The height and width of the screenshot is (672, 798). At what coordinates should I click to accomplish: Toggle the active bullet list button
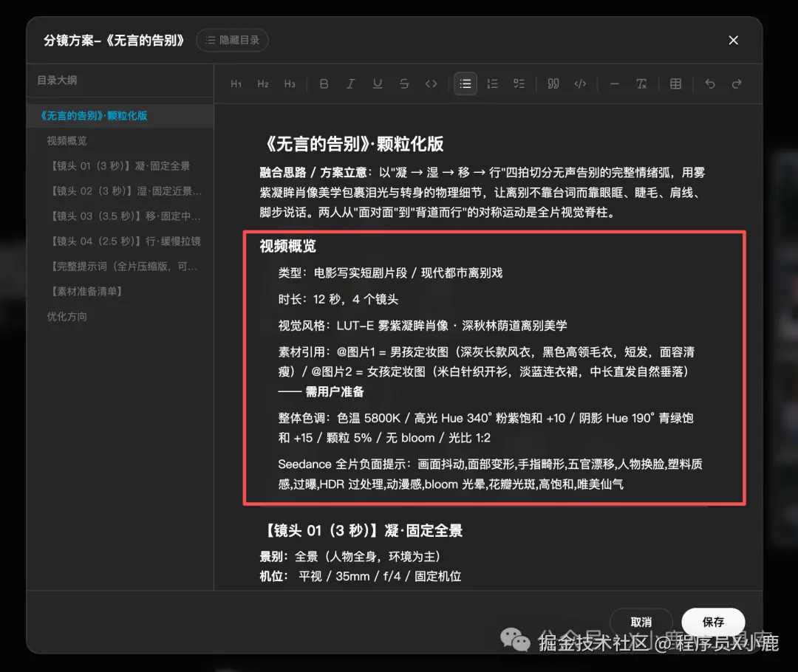465,84
